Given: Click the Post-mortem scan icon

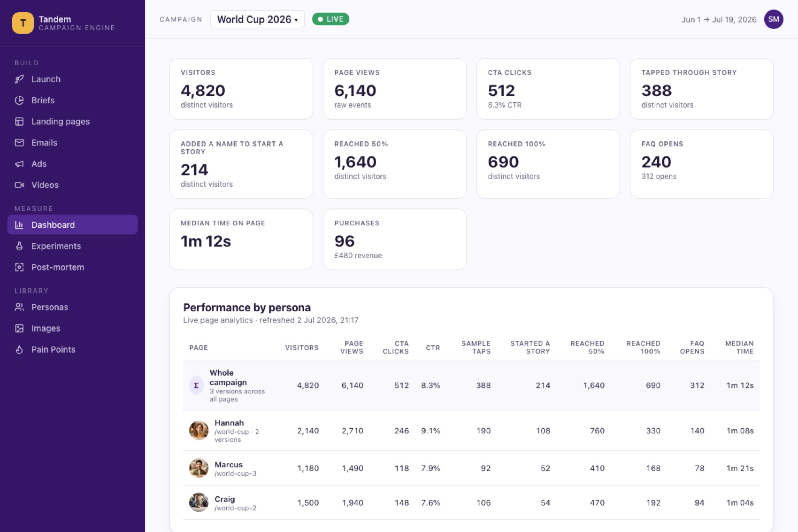Looking at the screenshot, I should pos(19,267).
